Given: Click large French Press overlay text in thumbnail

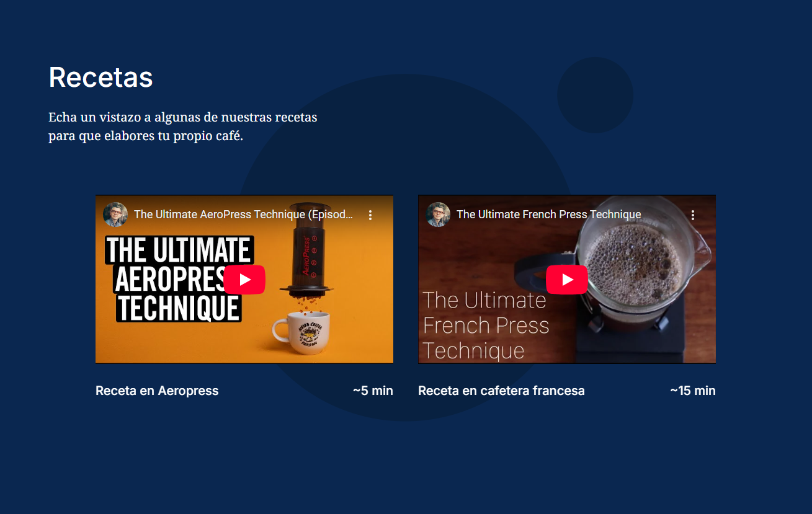Looking at the screenshot, I should [485, 326].
